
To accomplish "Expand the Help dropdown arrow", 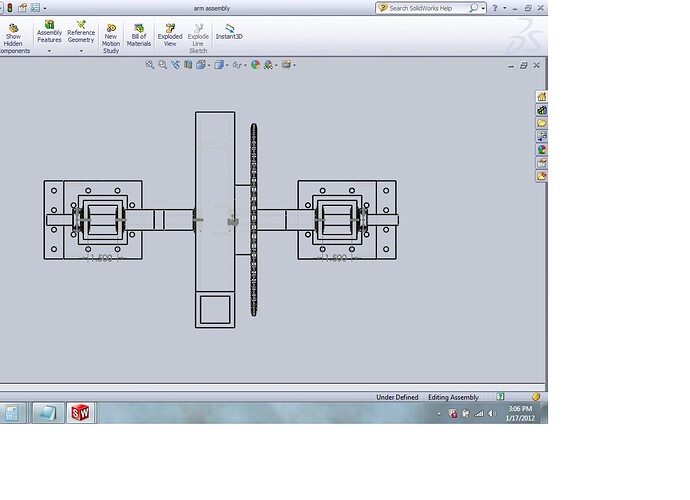I will [x=504, y=8].
